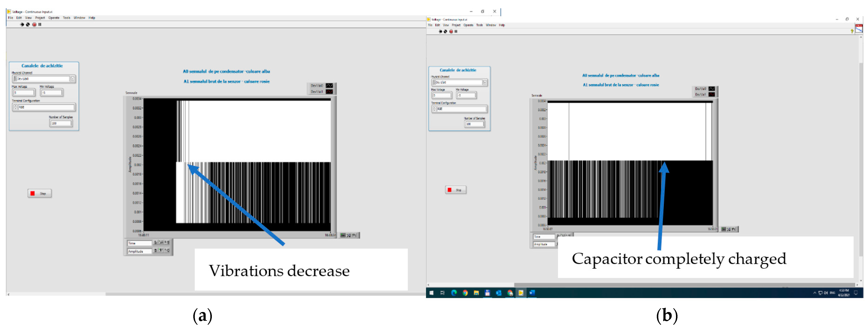Image resolution: width=868 pixels, height=328 pixels.
Task: Click Run Continuously icon in left window
Action: point(28,25)
